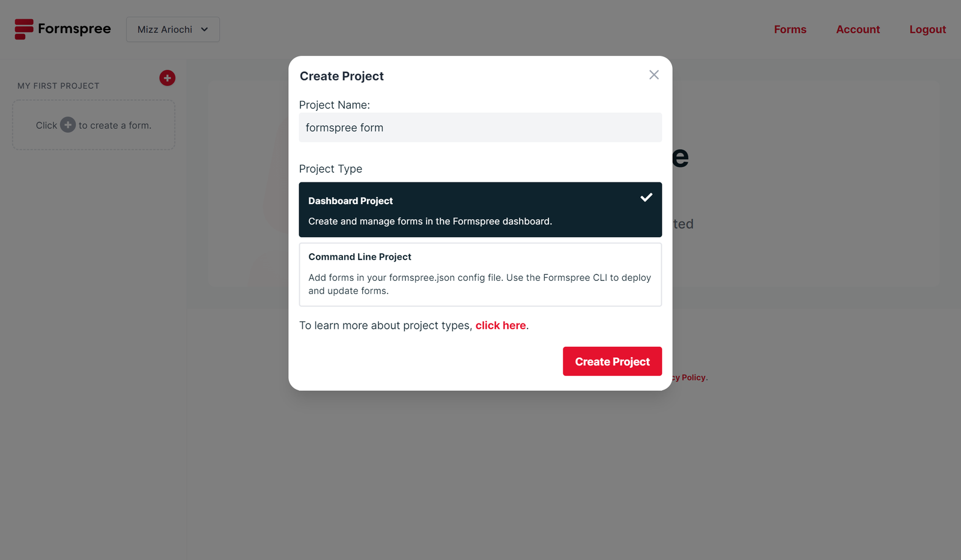This screenshot has height=560, width=961.
Task: Open the Mizz Ariochi account dropdown
Action: 173,29
